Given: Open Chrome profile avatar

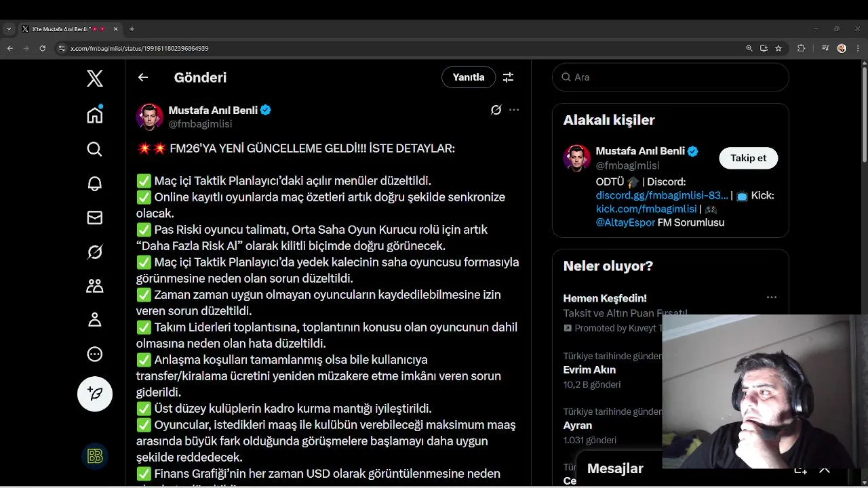Looking at the screenshot, I should (x=842, y=48).
